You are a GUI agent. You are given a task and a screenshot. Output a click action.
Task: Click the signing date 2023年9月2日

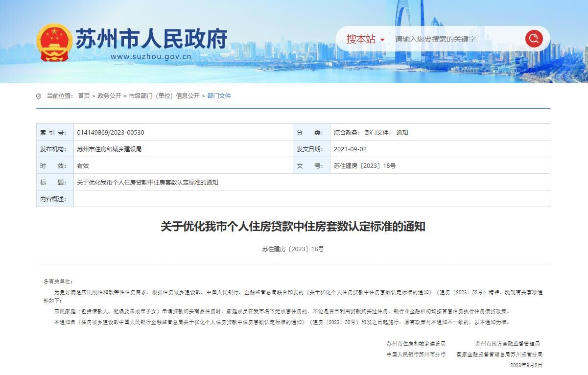(x=526, y=365)
